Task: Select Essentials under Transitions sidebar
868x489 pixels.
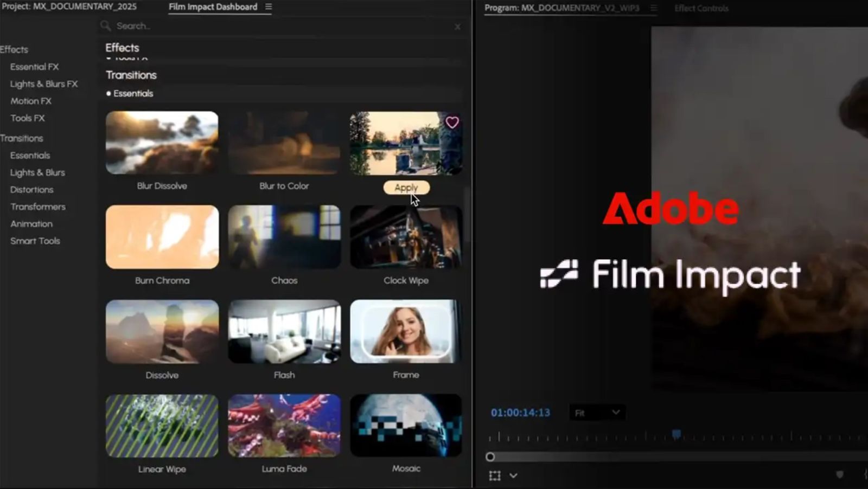Action: (x=30, y=156)
